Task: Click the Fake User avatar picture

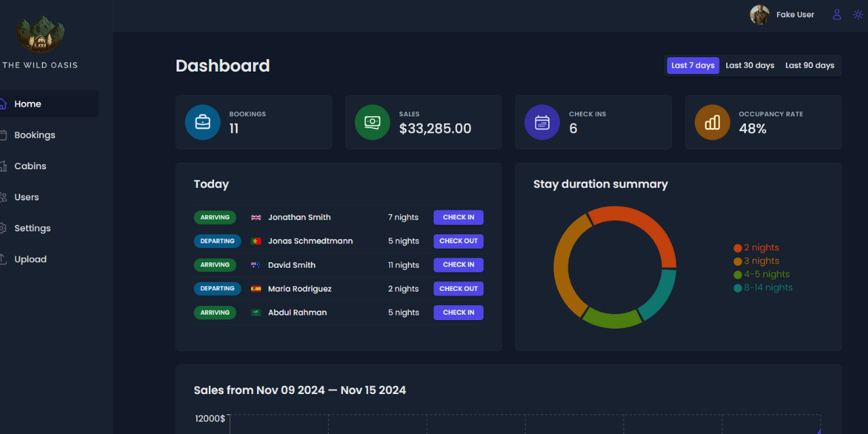Action: point(759,14)
